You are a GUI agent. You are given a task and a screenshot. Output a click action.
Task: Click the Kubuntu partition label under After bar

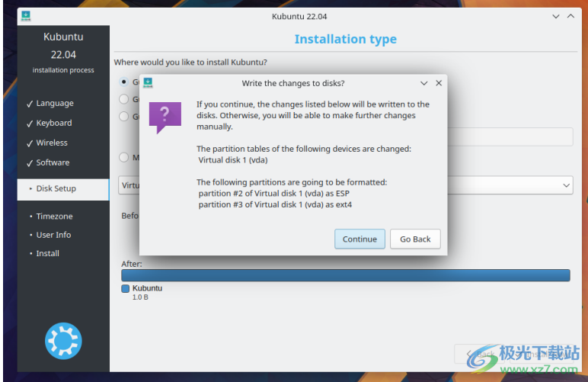coord(147,288)
